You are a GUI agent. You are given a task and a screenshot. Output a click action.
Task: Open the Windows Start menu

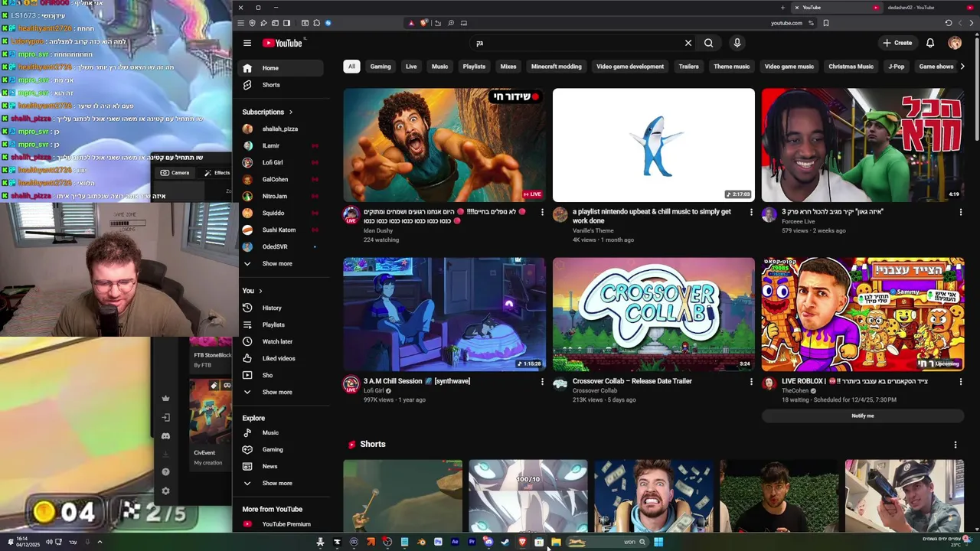658,542
